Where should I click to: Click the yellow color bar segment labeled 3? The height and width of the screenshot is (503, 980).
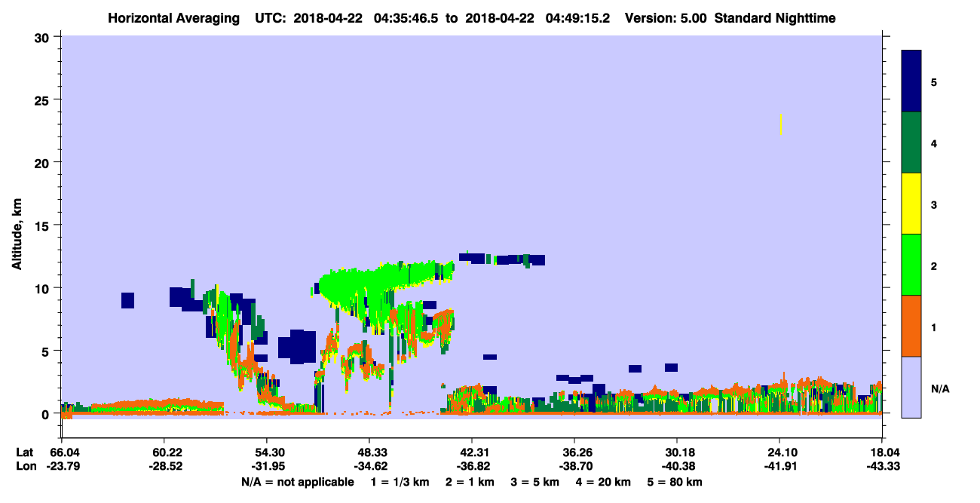(911, 204)
